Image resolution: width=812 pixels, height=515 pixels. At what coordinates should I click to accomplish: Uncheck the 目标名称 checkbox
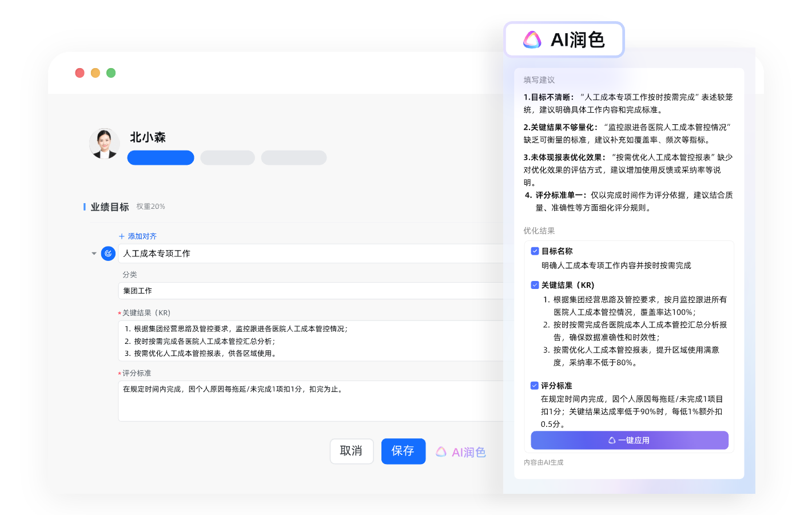pyautogui.click(x=535, y=251)
